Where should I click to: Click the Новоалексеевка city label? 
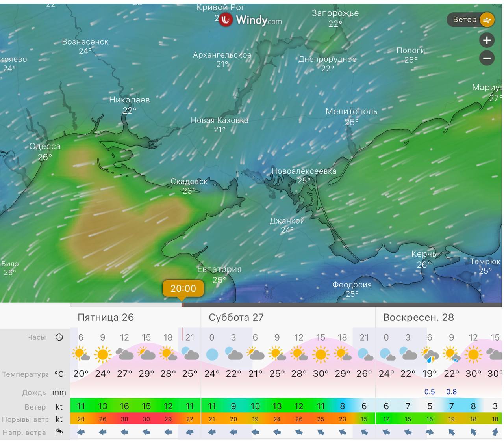point(304,171)
